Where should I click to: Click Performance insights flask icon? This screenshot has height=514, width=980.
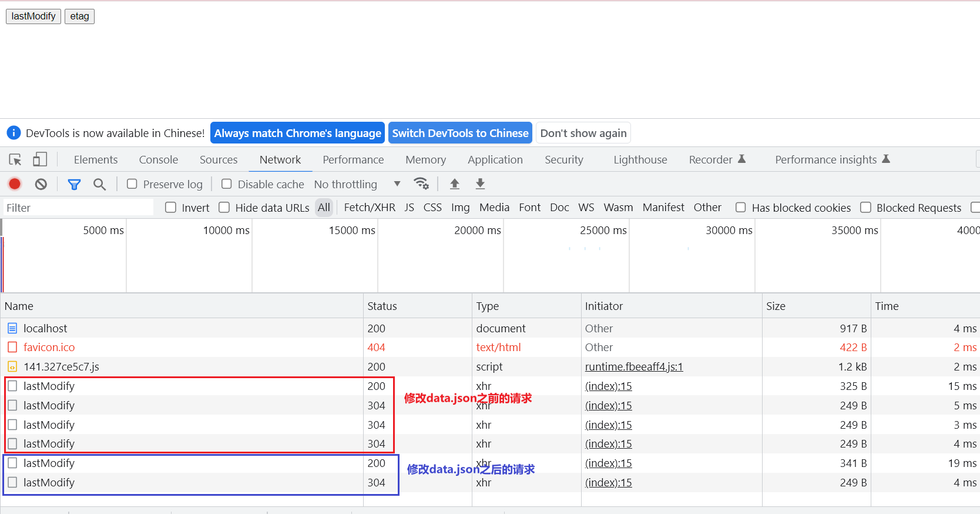[x=886, y=159]
